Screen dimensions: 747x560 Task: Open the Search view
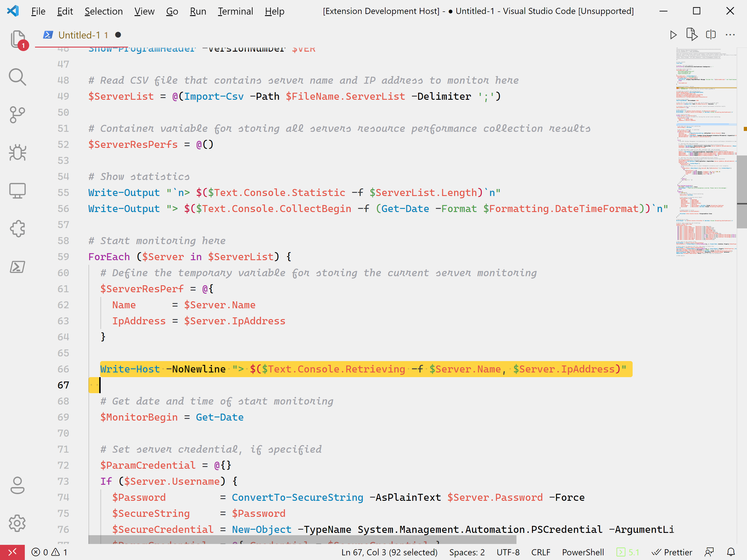click(18, 77)
